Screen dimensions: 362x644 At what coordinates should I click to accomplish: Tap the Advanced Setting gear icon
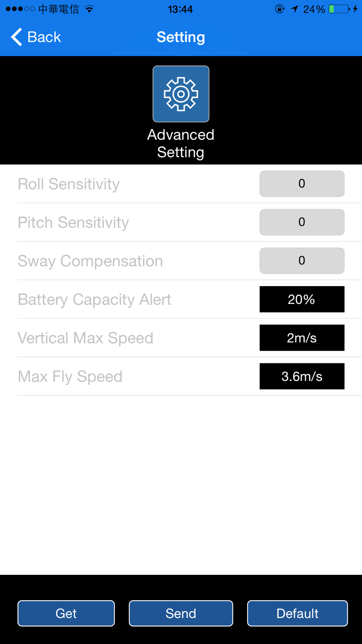pos(181,94)
